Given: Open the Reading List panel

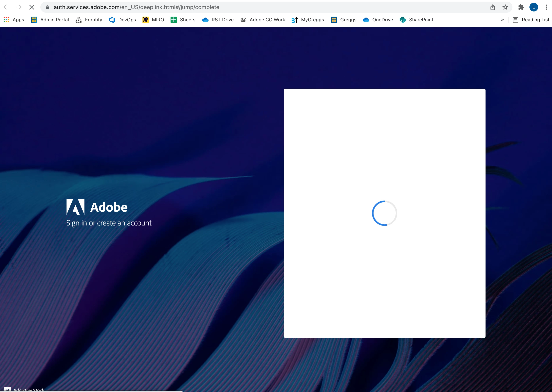Looking at the screenshot, I should click(x=531, y=20).
